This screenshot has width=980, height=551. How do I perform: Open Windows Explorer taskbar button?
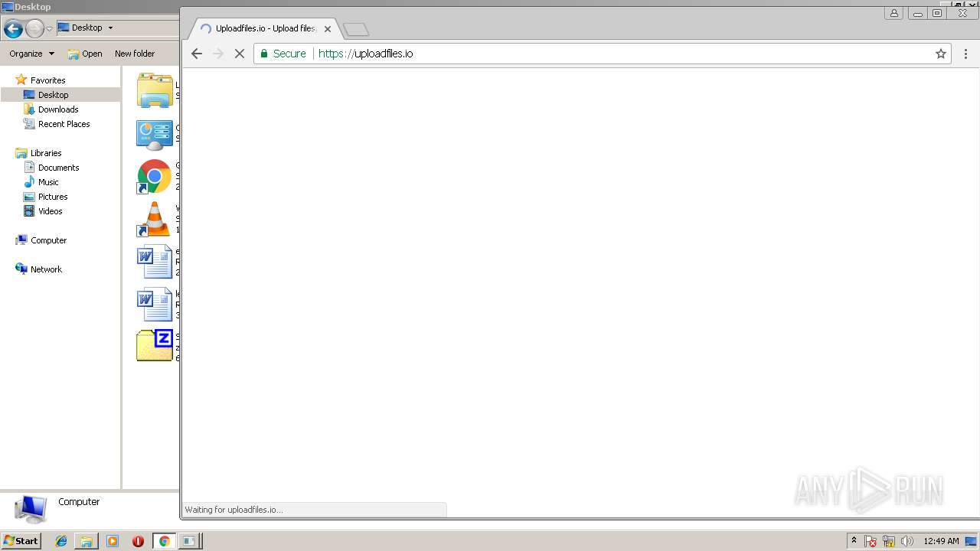[x=87, y=541]
